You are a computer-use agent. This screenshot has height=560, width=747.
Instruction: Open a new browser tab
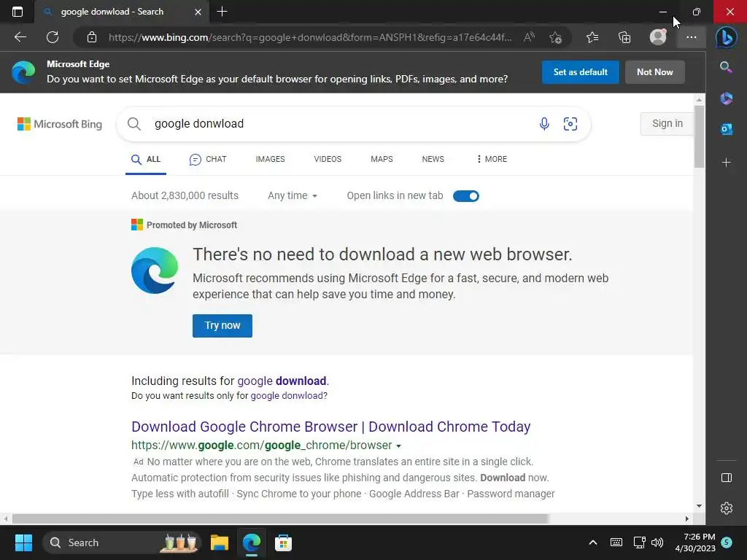point(222,12)
